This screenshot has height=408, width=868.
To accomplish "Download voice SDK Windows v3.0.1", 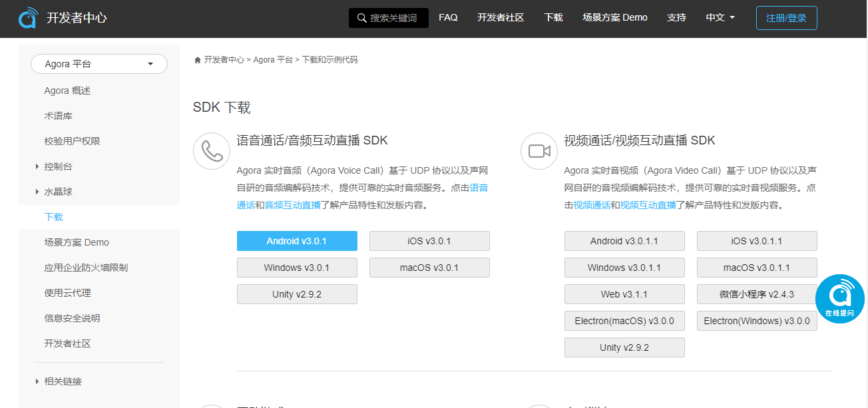I will click(297, 268).
